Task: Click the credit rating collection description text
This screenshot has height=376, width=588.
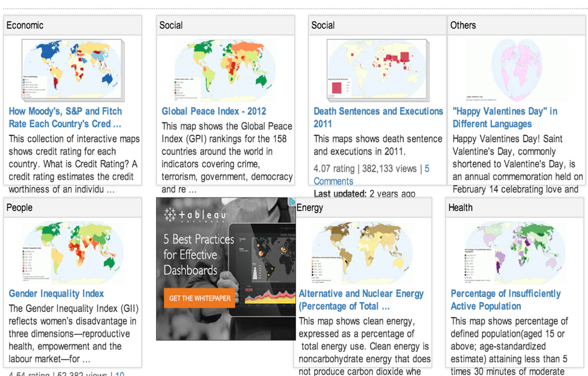Action: 74,164
